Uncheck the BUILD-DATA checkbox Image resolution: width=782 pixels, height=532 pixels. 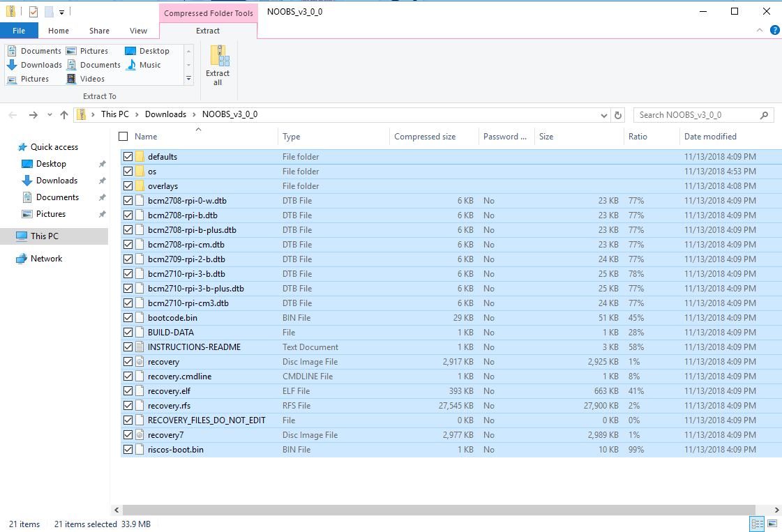[x=128, y=332]
